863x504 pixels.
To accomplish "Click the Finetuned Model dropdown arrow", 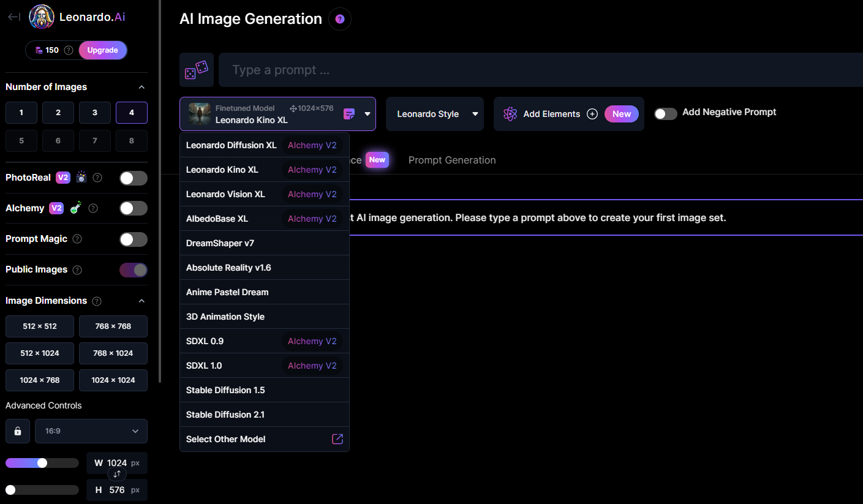I will 367,114.
